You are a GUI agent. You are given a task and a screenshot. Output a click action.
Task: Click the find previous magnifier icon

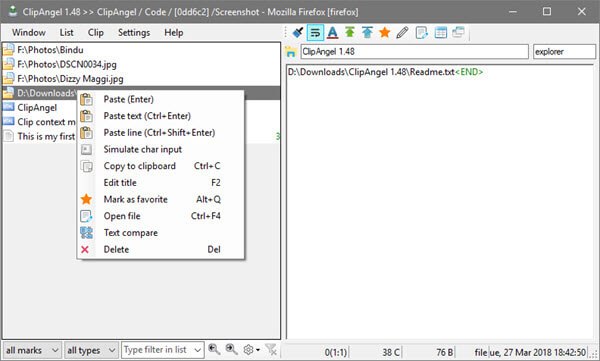[214, 349]
